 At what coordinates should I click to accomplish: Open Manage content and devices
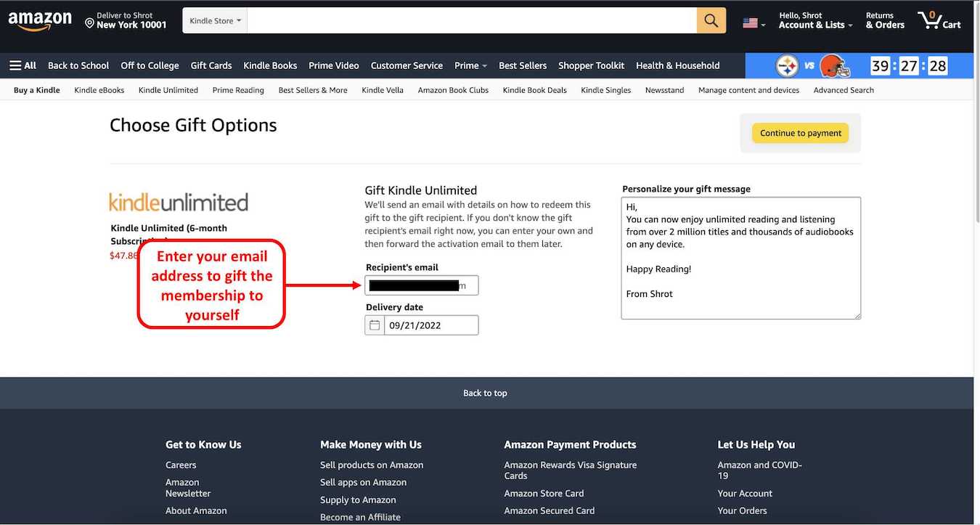[748, 90]
